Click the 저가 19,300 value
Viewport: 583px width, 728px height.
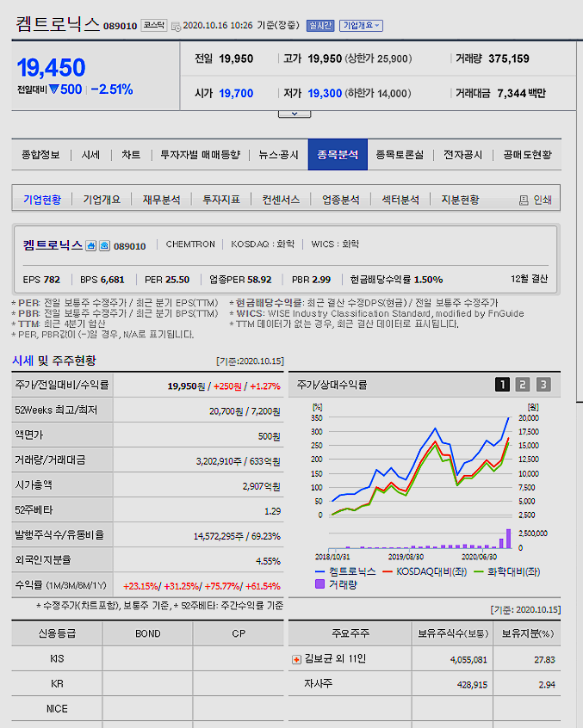325,93
